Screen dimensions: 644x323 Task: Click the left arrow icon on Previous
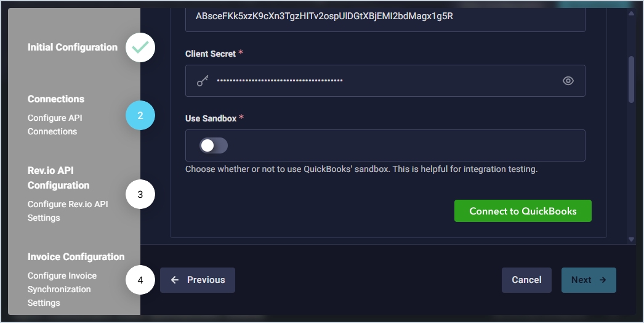(175, 280)
